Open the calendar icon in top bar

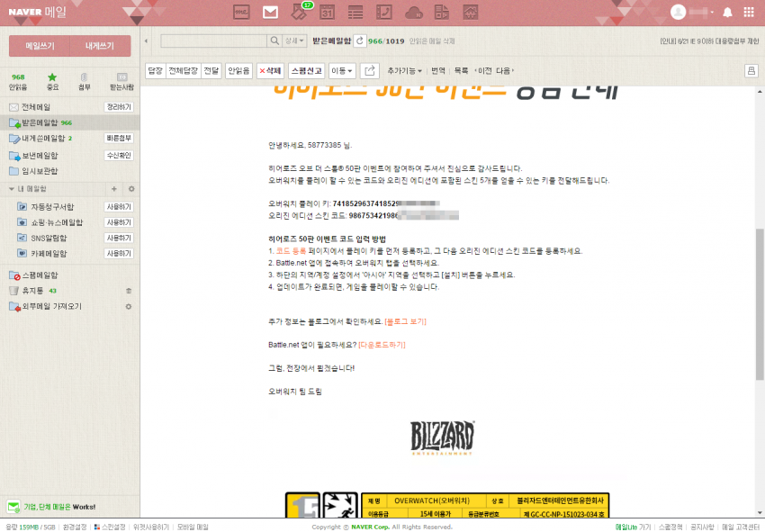point(328,12)
